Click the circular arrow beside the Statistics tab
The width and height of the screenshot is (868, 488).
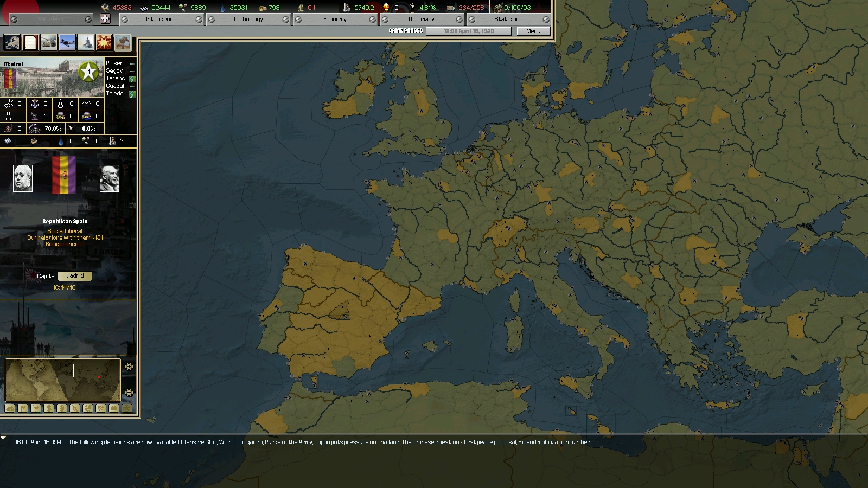(x=545, y=19)
